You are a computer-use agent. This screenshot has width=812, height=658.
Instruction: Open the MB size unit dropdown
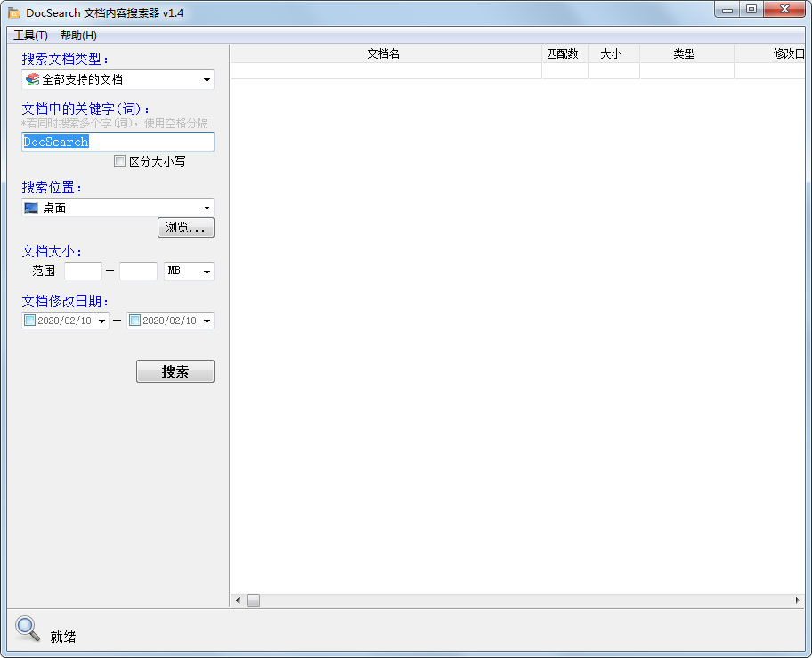(207, 272)
